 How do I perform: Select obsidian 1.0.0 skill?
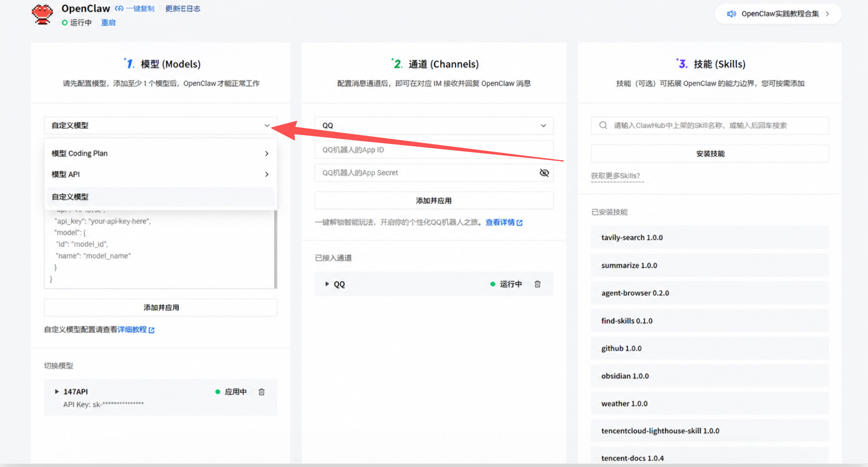(710, 376)
